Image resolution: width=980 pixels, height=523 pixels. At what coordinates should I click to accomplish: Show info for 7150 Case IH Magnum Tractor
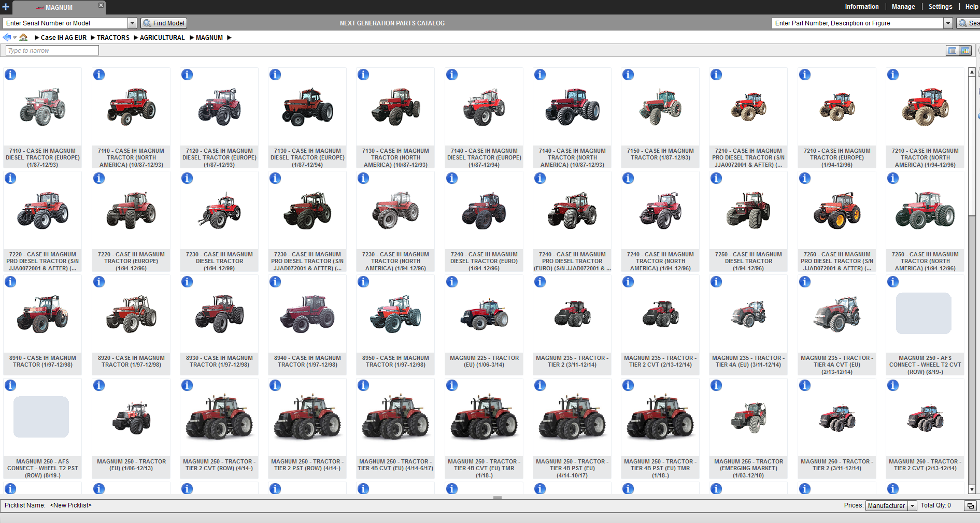pyautogui.click(x=628, y=75)
